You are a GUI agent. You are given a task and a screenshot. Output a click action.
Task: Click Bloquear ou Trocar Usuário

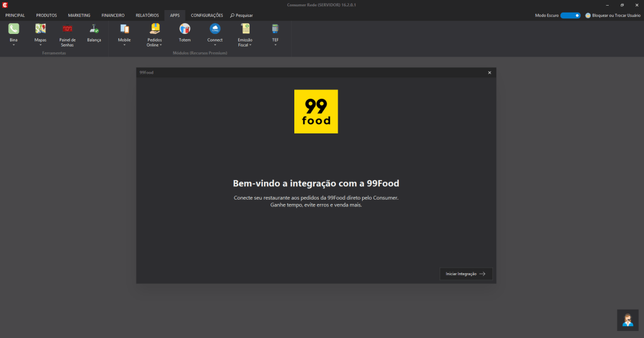(616, 15)
